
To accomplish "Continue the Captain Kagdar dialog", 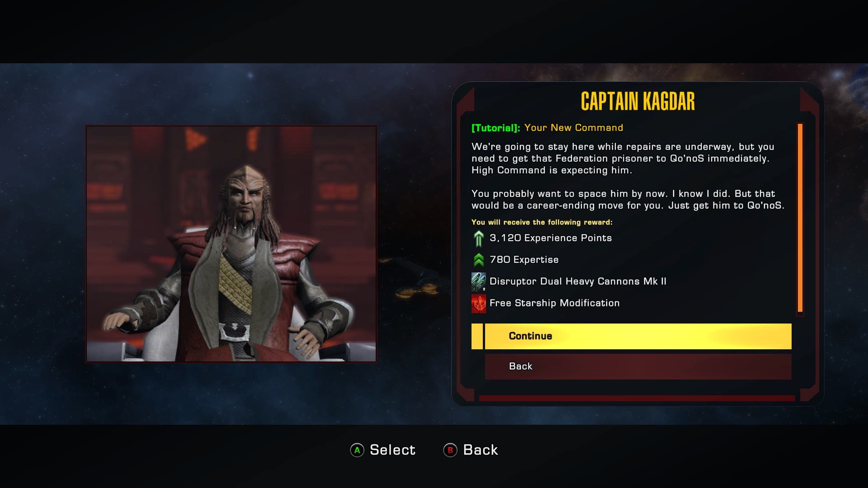I will tap(638, 336).
